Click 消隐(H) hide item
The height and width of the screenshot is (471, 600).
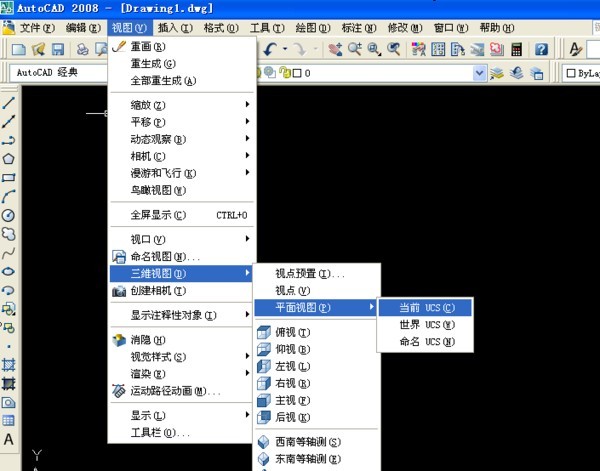pos(182,340)
